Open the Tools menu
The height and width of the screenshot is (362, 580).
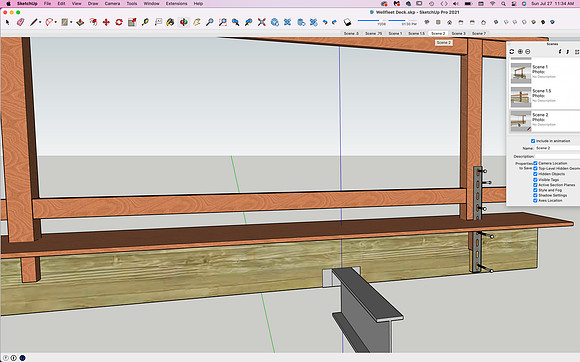(x=132, y=3)
